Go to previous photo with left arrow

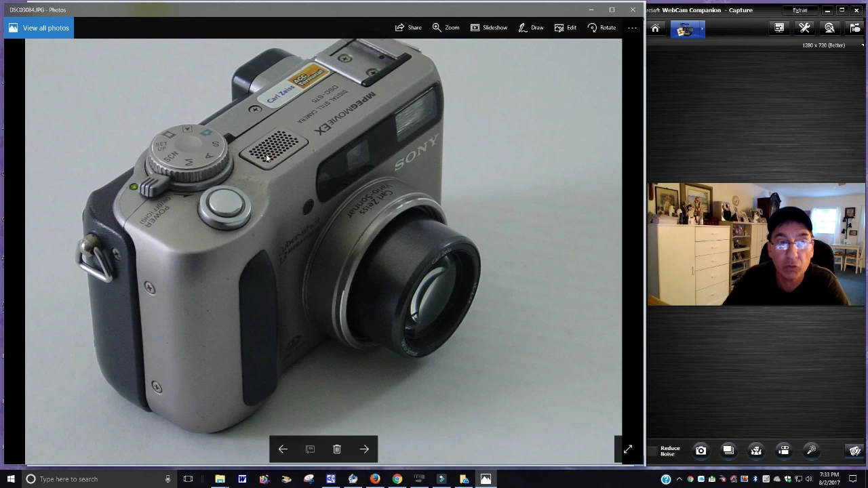tap(283, 449)
